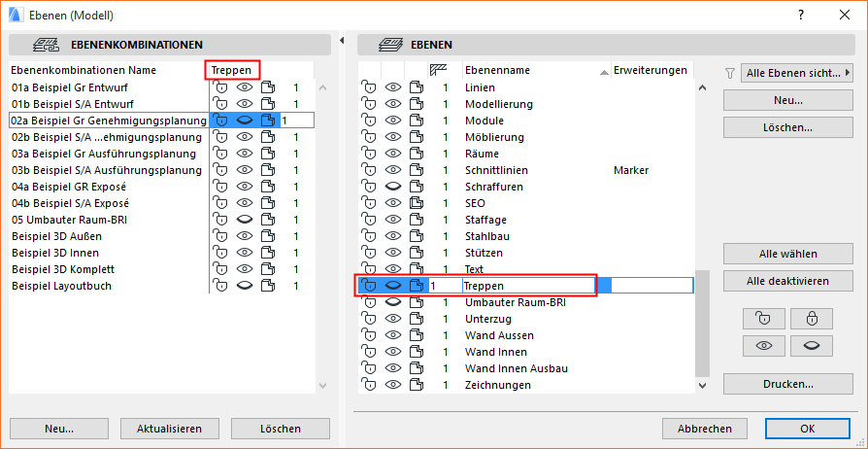Viewport: 868px width, 449px height.
Task: Toggle eye icon for 05 Umbauter Raum-BRI combination
Action: point(245,220)
